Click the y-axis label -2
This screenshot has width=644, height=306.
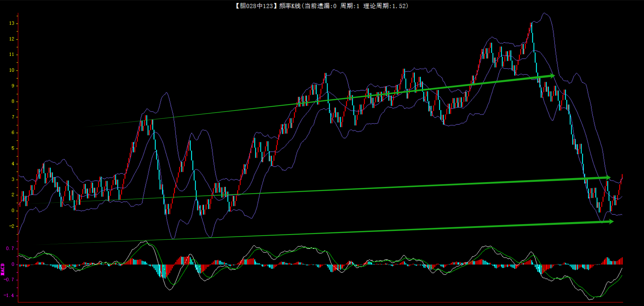pos(12,226)
